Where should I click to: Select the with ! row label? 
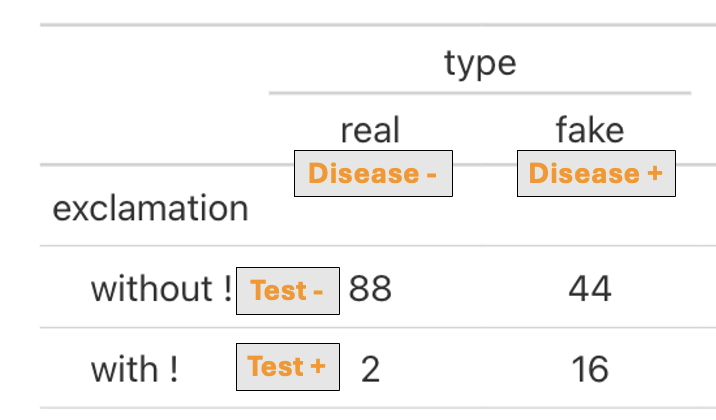(134, 369)
